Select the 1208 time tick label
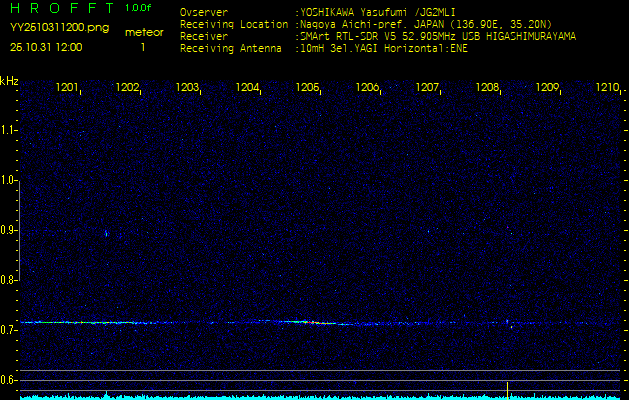 [x=488, y=88]
